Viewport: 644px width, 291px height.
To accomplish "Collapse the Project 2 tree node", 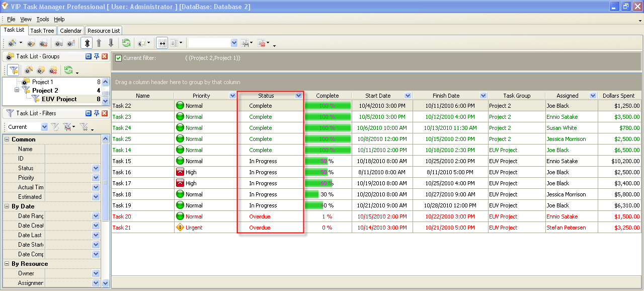I will coord(17,91).
